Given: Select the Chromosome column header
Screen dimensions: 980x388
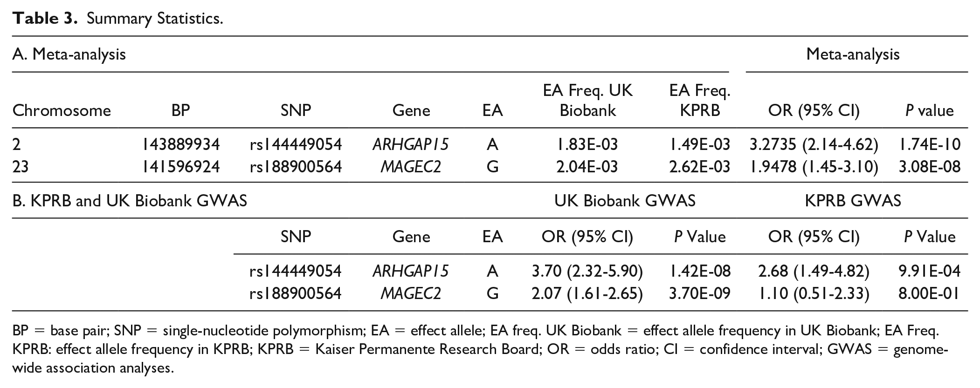Looking at the screenshot, I should click(x=62, y=110).
